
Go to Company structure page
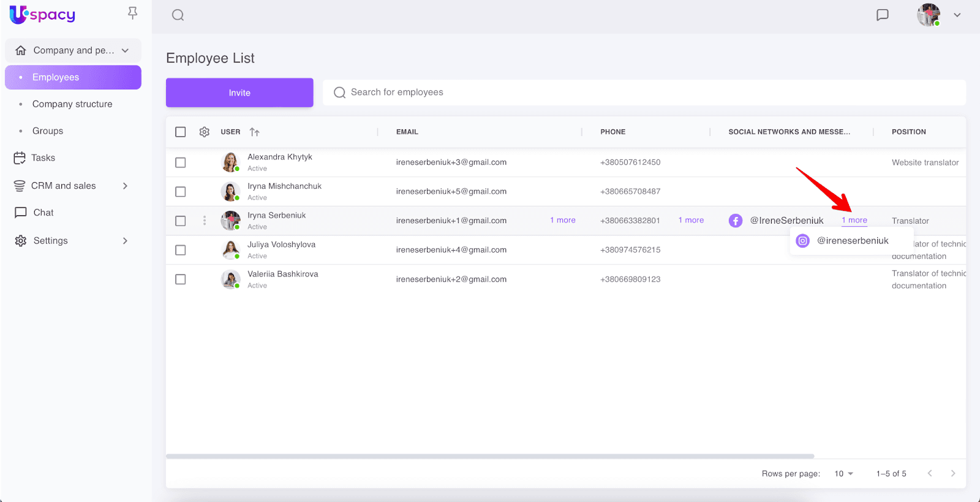pos(72,104)
